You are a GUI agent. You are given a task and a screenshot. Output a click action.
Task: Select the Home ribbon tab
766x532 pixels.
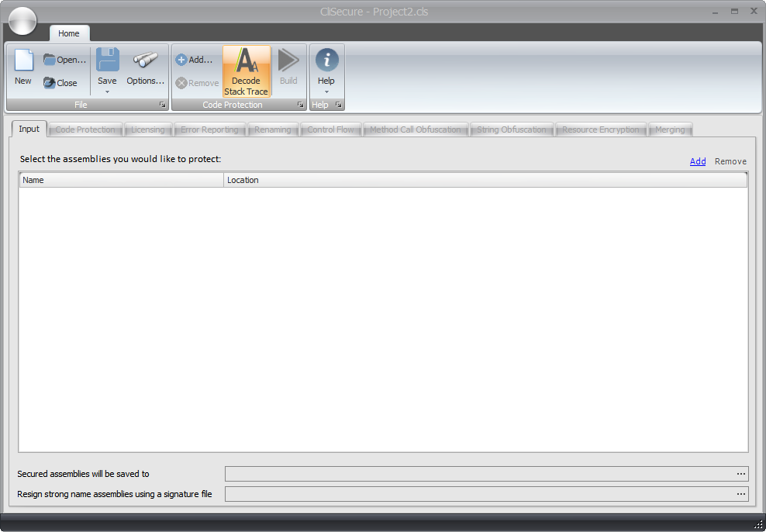click(69, 33)
